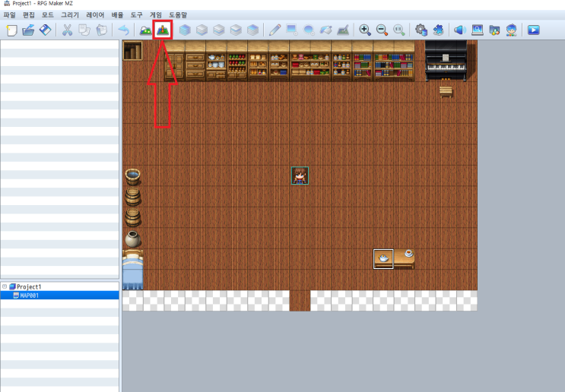Open the Database gear icon
Viewport: 565px width, 392px height.
point(421,30)
